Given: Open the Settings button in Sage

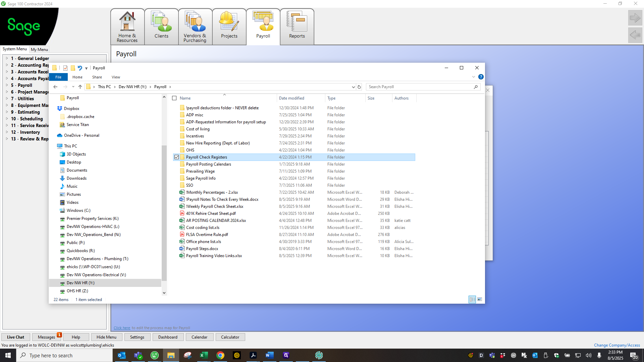Looking at the screenshot, I should coord(137,337).
